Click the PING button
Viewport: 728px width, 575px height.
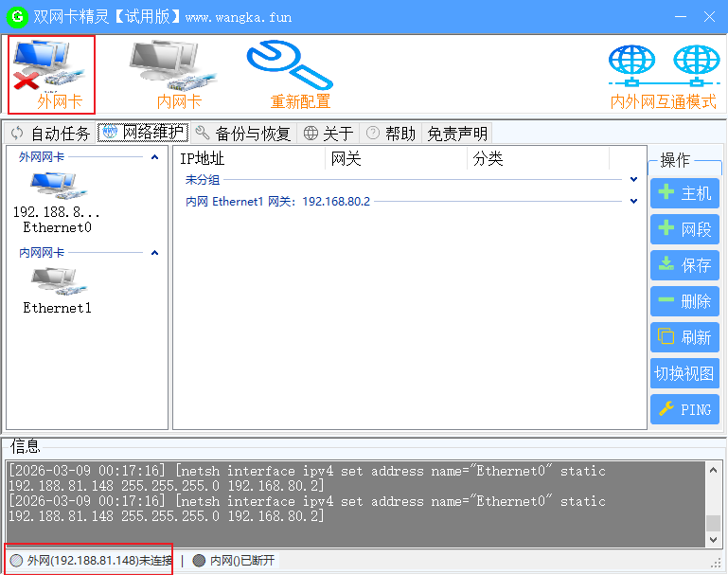coord(684,409)
